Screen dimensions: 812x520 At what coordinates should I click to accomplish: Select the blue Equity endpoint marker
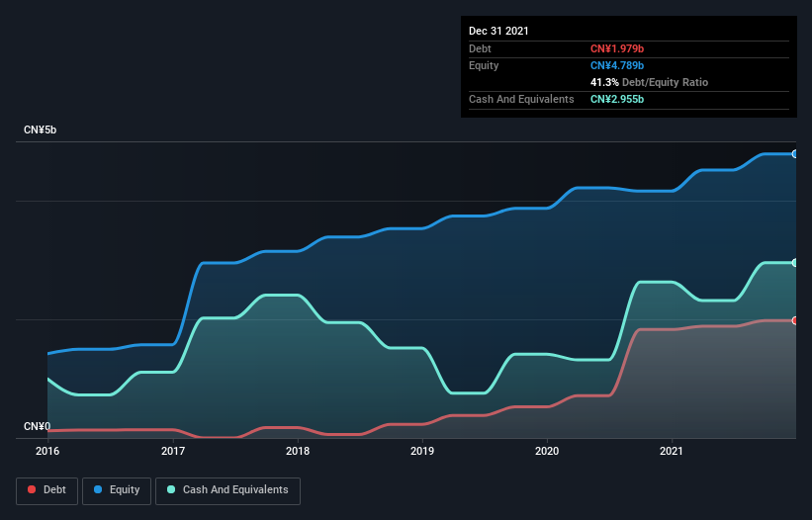pyautogui.click(x=795, y=154)
